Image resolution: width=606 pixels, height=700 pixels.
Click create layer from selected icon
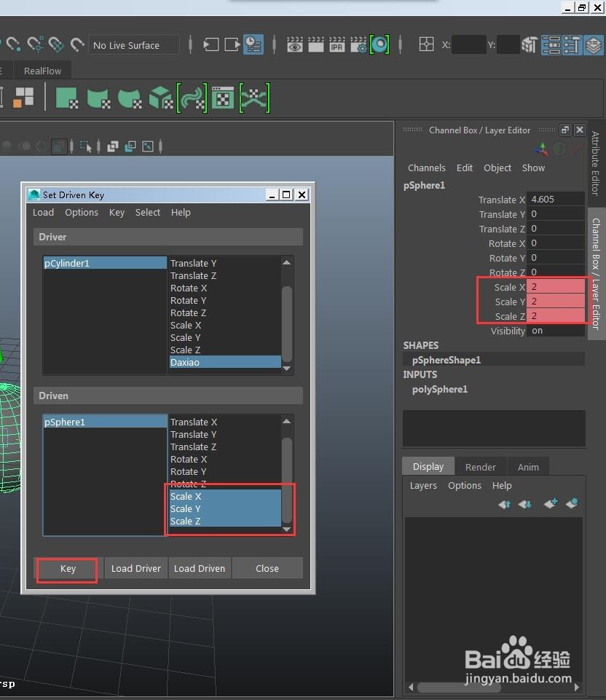tap(572, 503)
